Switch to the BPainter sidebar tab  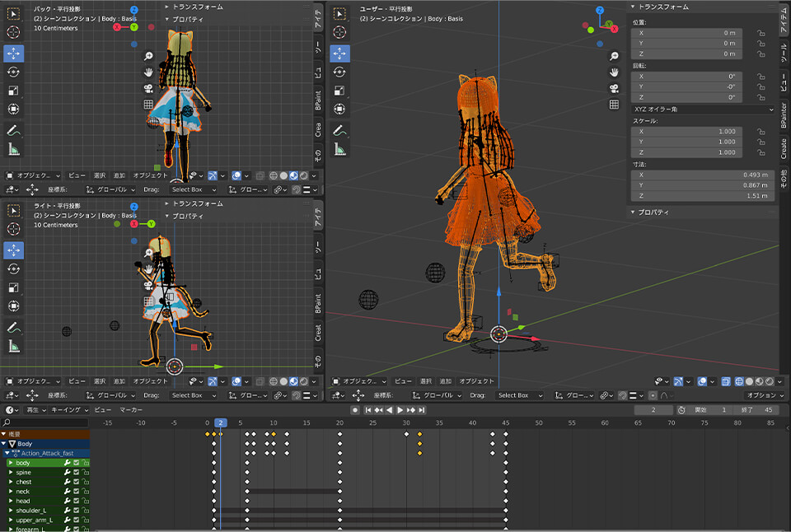784,116
